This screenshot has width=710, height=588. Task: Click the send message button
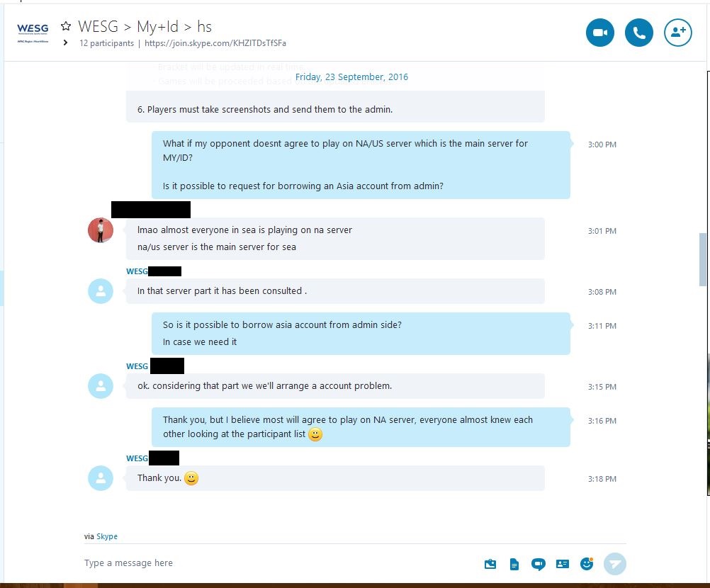(x=614, y=564)
